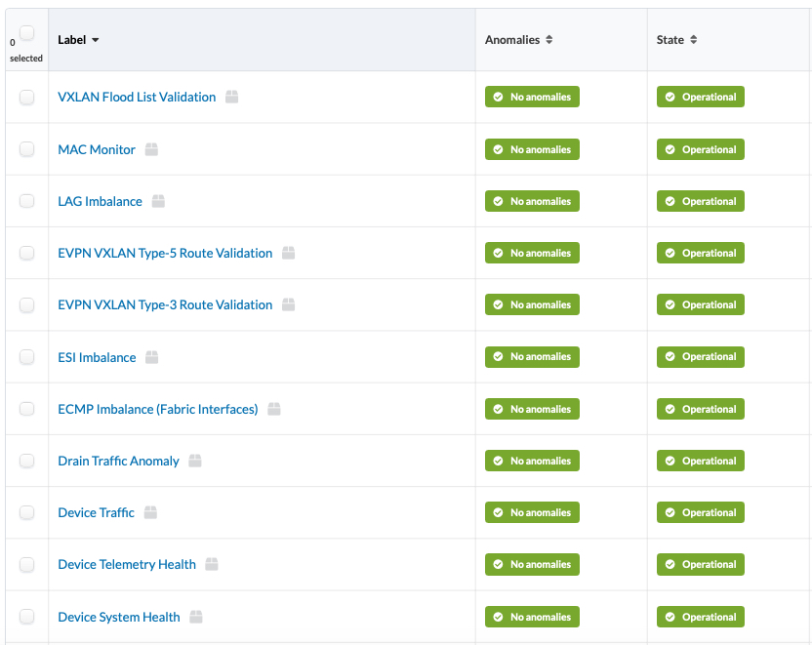Click No anomalies badge for ESI Imbalance
Viewport: 812px width, 645px height.
[x=532, y=357]
